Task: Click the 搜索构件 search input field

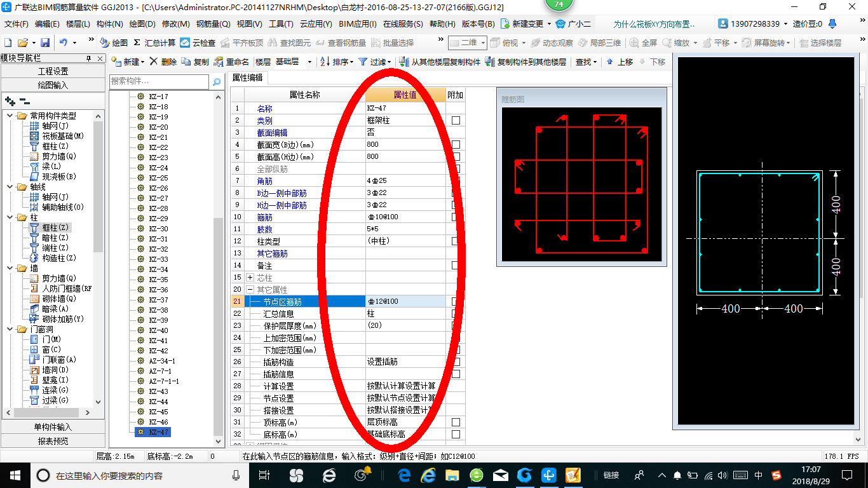Action: [159, 81]
